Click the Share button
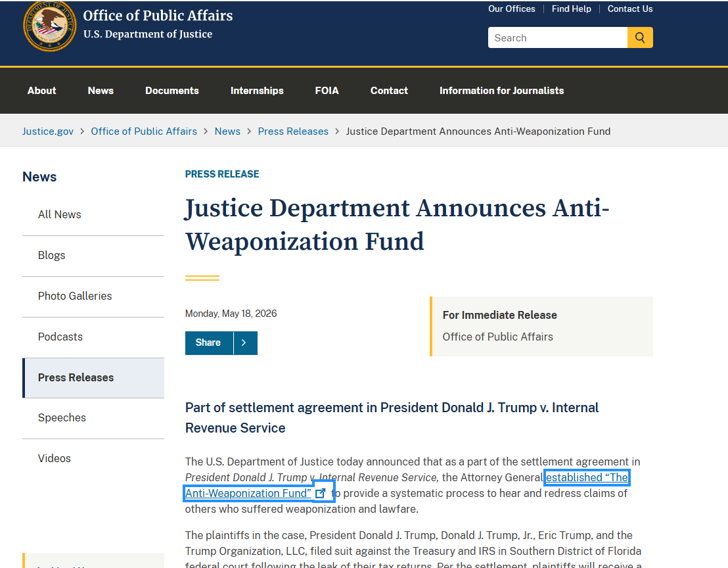Screen dimensions: 728x568 pos(208,343)
